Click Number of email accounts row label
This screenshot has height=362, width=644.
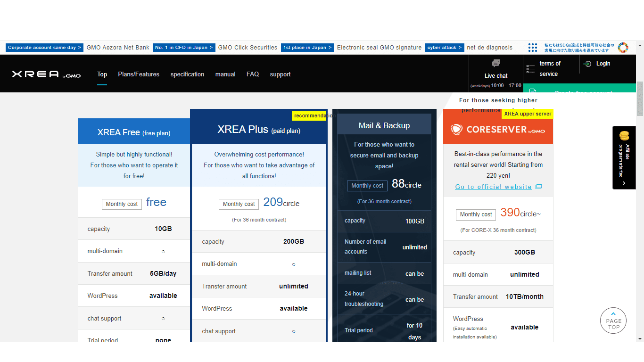coord(365,247)
